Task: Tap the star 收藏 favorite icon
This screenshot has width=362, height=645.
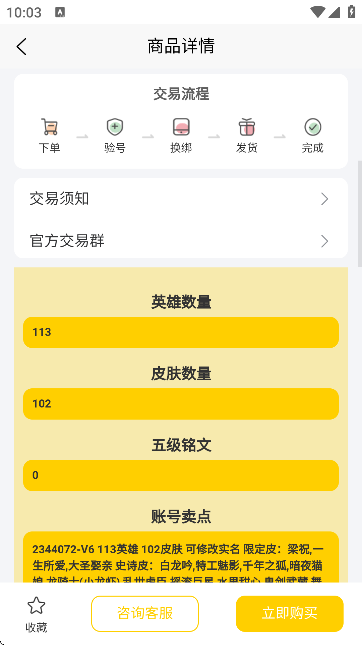Action: [x=36, y=606]
